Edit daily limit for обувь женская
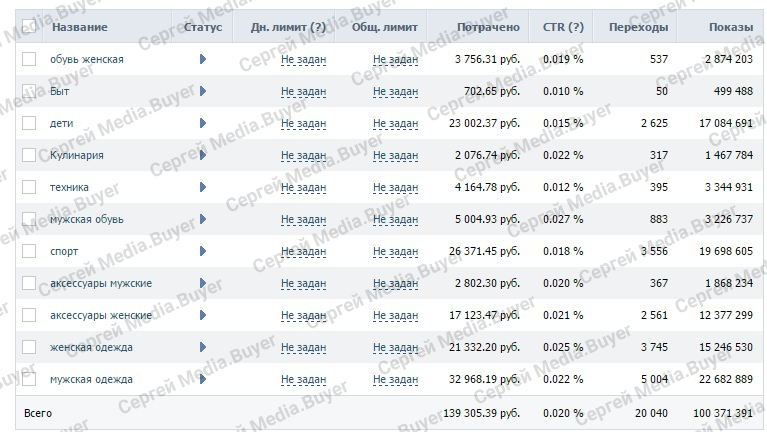The width and height of the screenshot is (767, 432). [x=303, y=60]
